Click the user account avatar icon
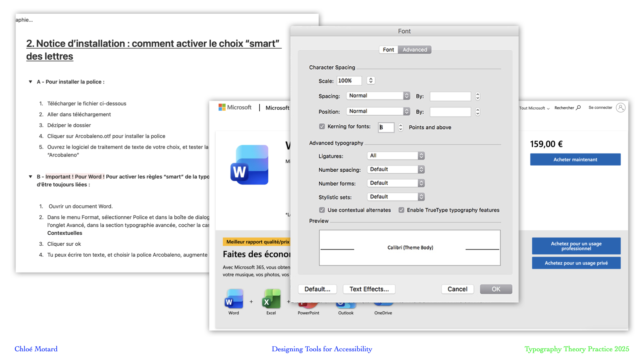 click(621, 108)
